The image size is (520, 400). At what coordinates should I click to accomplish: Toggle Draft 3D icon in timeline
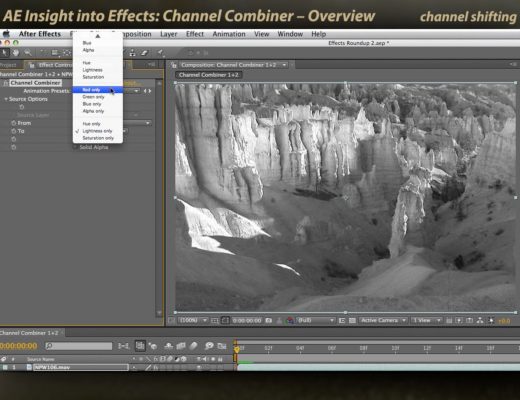(153, 346)
